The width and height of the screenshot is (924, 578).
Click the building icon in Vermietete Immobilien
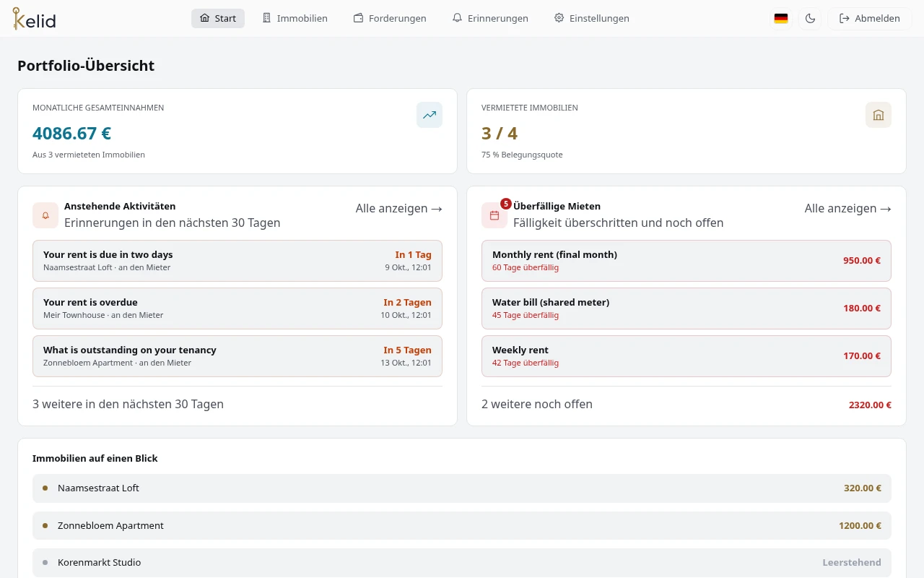pyautogui.click(x=879, y=115)
